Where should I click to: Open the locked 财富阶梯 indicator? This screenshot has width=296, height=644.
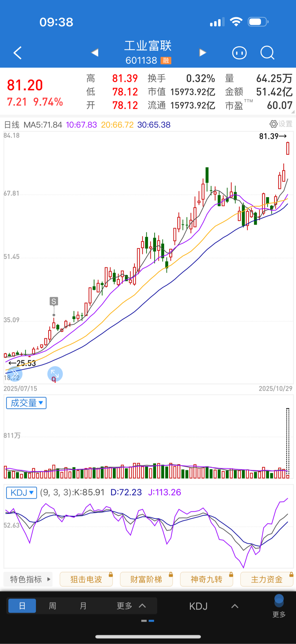146,579
